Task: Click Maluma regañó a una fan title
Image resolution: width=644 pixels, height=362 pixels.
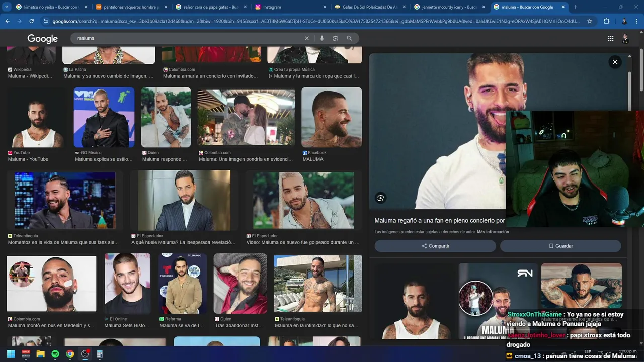Action: coord(440,221)
